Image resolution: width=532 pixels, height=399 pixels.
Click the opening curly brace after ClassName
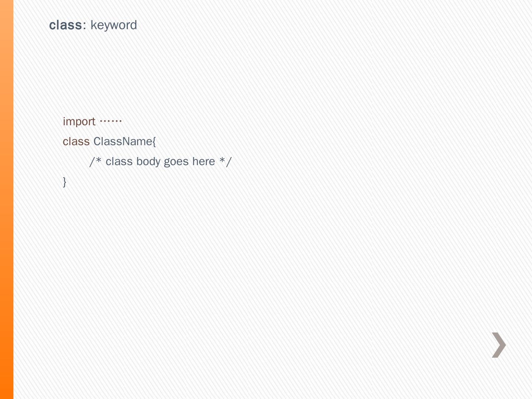pyautogui.click(x=154, y=141)
